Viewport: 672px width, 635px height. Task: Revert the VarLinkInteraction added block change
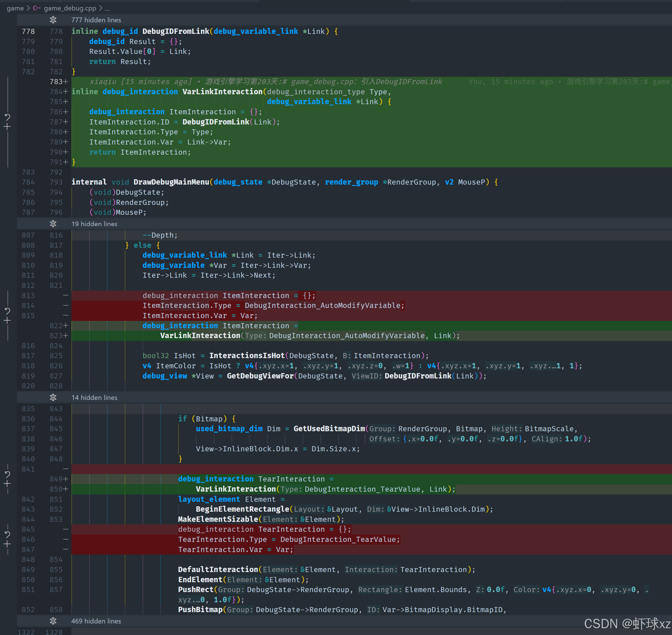tap(7, 117)
